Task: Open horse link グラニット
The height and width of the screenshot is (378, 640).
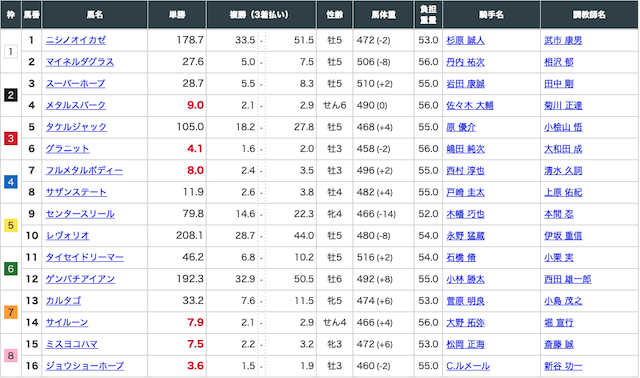Action: pyautogui.click(x=67, y=149)
